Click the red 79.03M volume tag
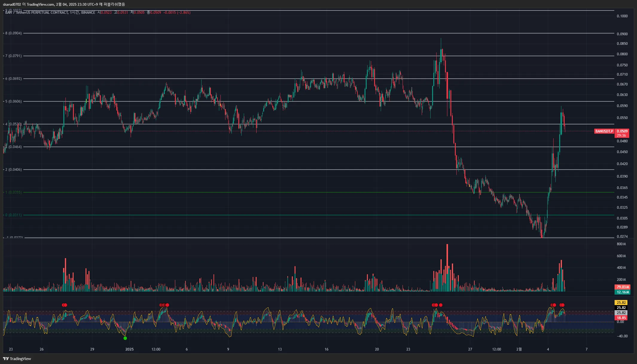This screenshot has width=637, height=364. (623, 287)
